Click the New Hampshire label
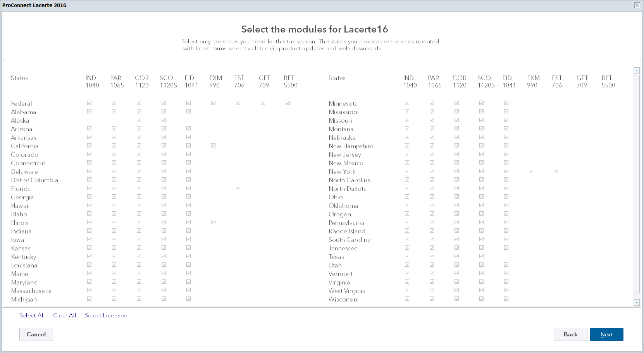Image resolution: width=644 pixels, height=353 pixels. point(351,146)
